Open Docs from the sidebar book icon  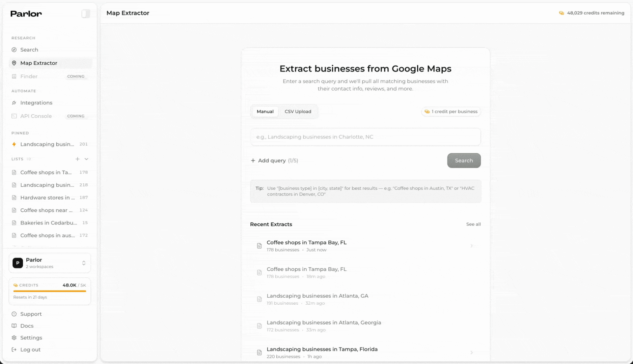click(14, 326)
